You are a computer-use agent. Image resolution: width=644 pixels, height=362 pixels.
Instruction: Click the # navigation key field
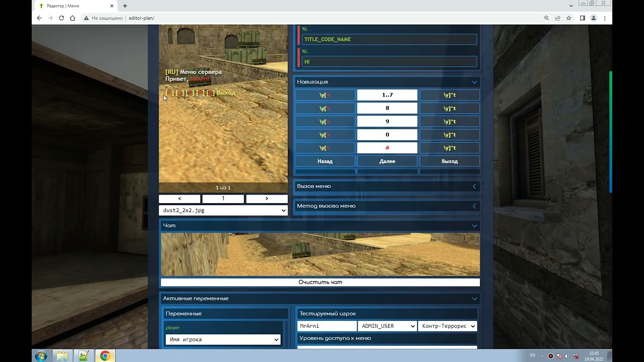click(387, 148)
